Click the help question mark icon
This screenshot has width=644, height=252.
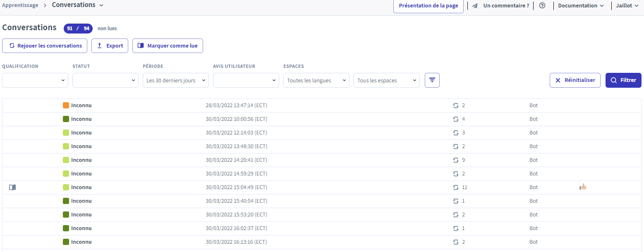point(542,6)
